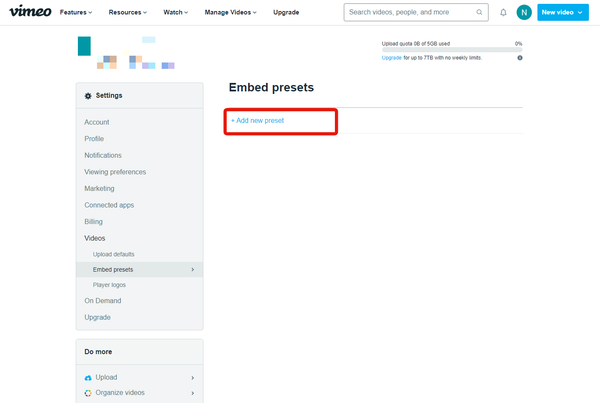Click the Embed presets page heading
Viewport: 600px width, 403px height.
271,88
